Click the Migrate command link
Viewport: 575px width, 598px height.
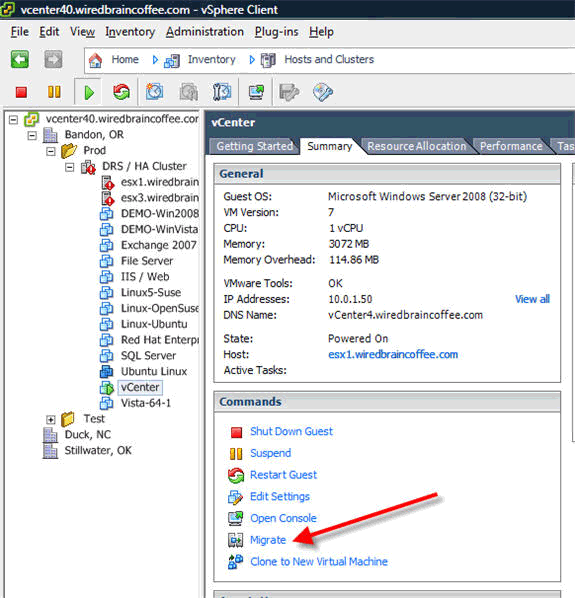268,540
